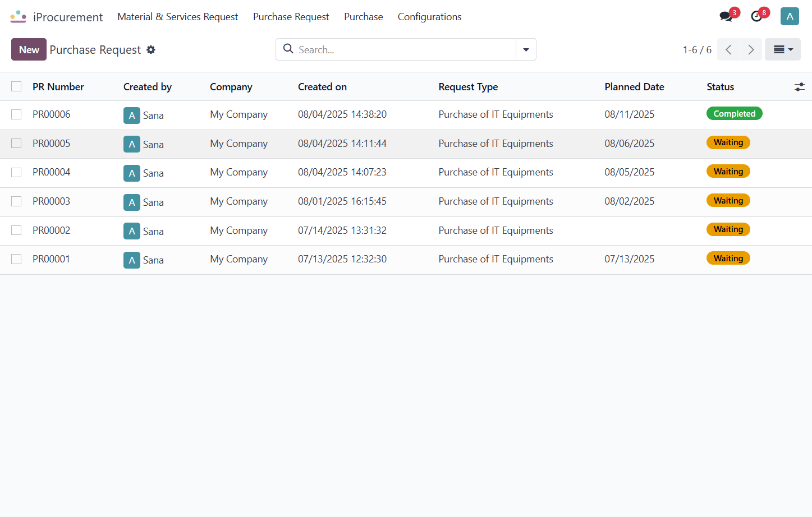Open the list view switcher dropdown
Screen dimensions: 812x517
coord(783,49)
